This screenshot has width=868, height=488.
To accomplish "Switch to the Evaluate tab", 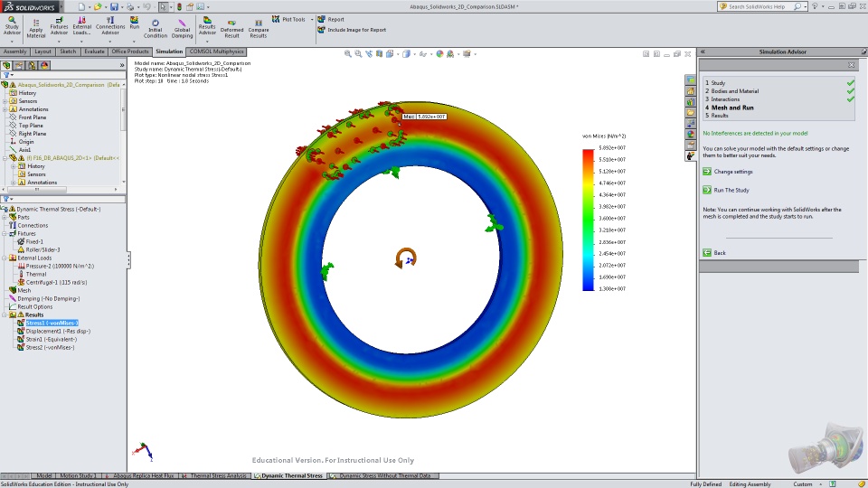I will tap(94, 52).
